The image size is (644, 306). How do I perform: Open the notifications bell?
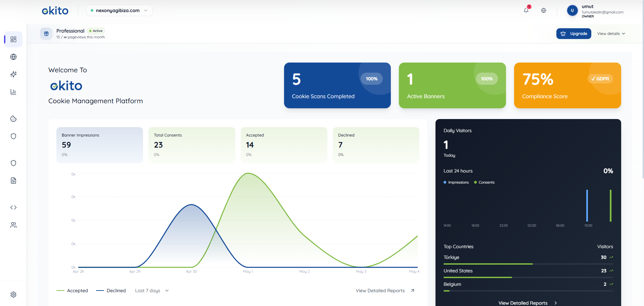tap(526, 10)
